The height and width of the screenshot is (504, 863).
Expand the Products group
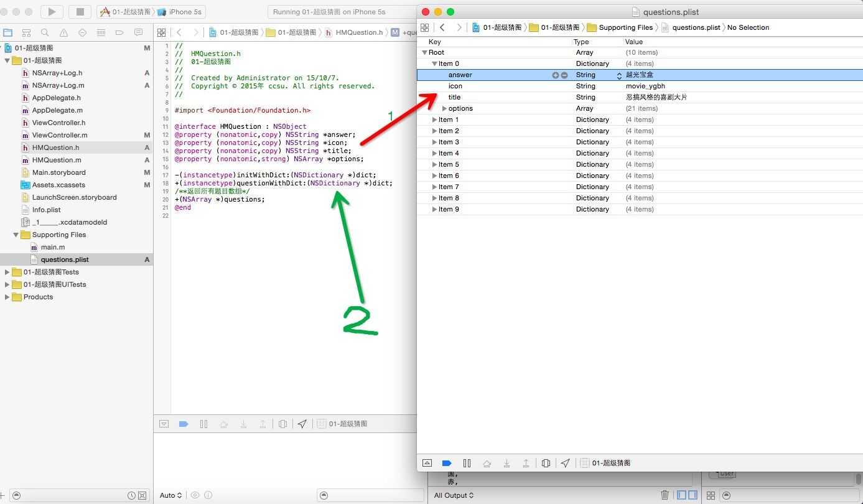[7, 297]
